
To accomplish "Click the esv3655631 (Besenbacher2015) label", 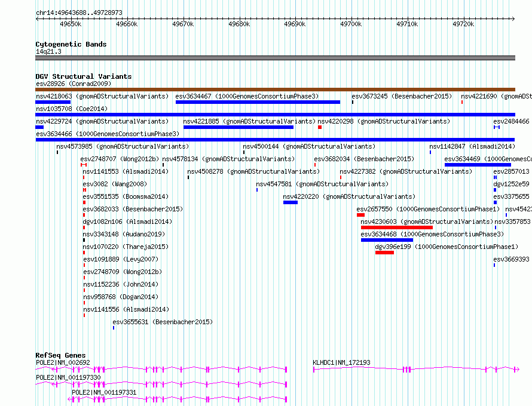I will 163,322.
